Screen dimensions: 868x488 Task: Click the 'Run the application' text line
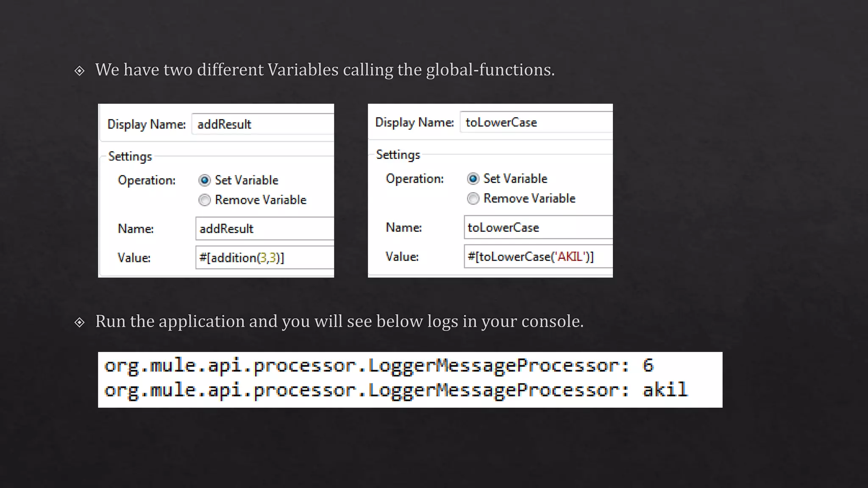339,322
